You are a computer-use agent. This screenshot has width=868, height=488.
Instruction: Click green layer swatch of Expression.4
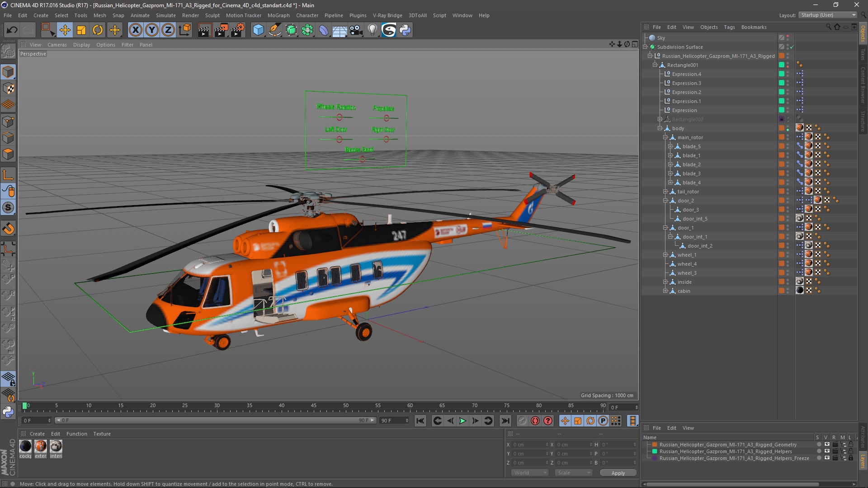click(x=782, y=74)
